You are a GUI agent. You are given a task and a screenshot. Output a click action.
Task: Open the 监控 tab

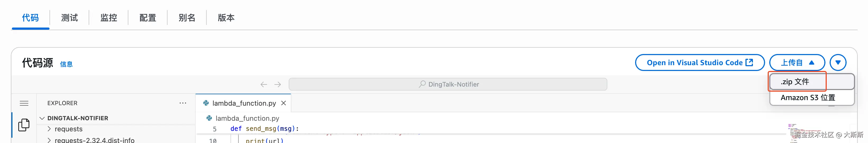point(108,17)
